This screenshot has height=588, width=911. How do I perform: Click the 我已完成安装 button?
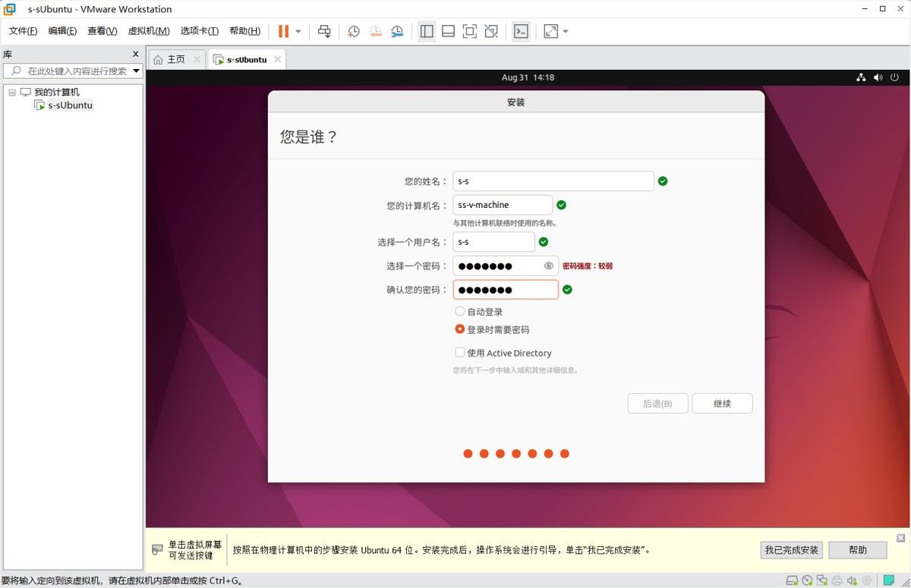pyautogui.click(x=791, y=550)
